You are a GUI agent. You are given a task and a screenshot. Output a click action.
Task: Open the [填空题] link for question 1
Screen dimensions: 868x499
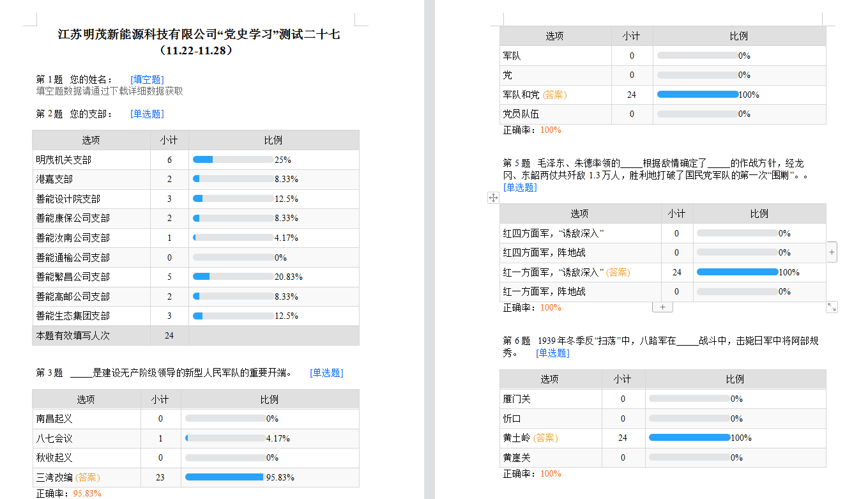click(147, 79)
